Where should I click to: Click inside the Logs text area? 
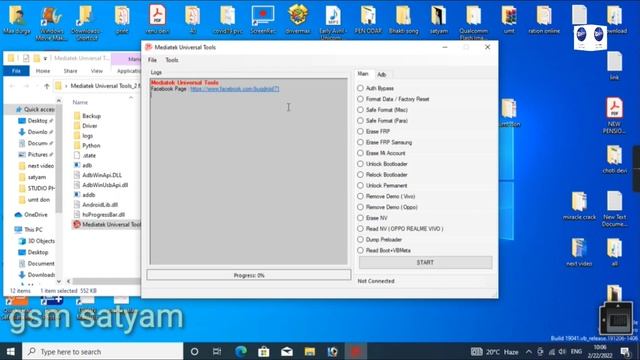249,171
